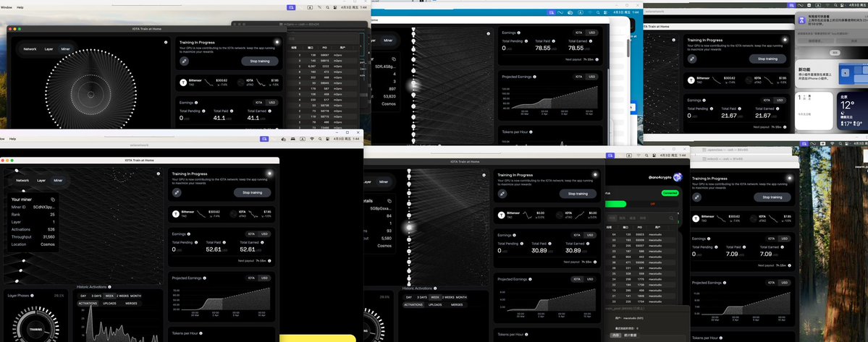868x342 pixels.
Task: Set Projected Earnings to USD in the 30.89 window
Action: click(x=590, y=279)
